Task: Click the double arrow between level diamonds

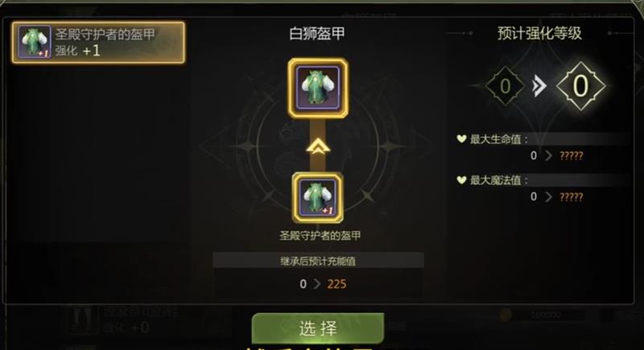Action: pyautogui.click(x=539, y=86)
